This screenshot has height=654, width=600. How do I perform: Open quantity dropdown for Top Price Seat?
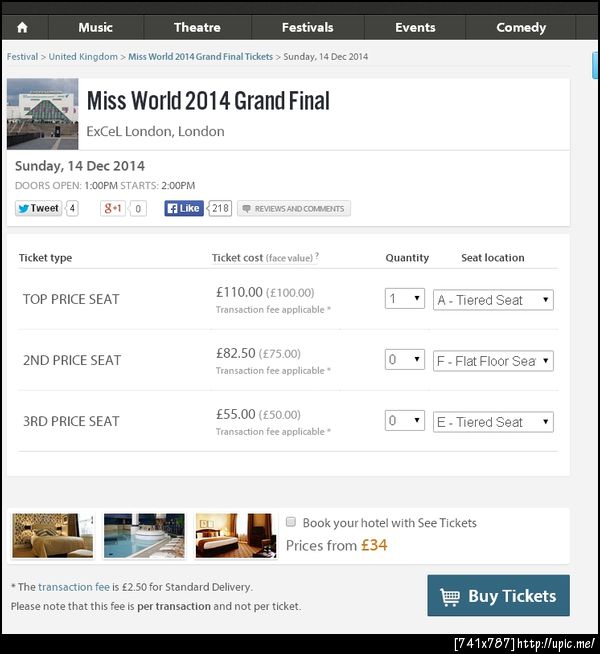click(405, 299)
